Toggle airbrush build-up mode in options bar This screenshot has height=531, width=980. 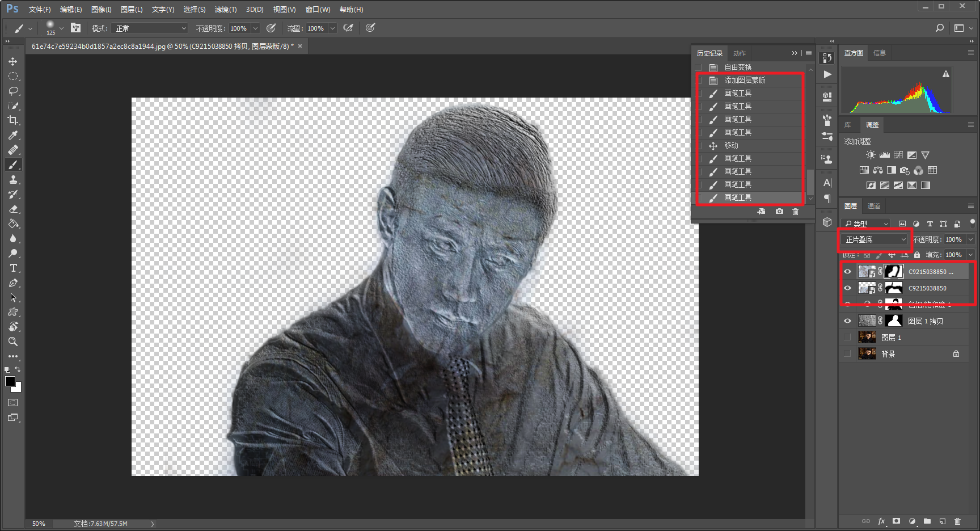[x=348, y=28]
